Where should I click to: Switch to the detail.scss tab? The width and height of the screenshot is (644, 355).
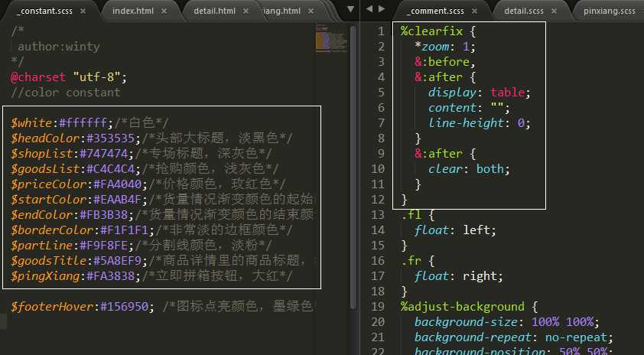[524, 11]
